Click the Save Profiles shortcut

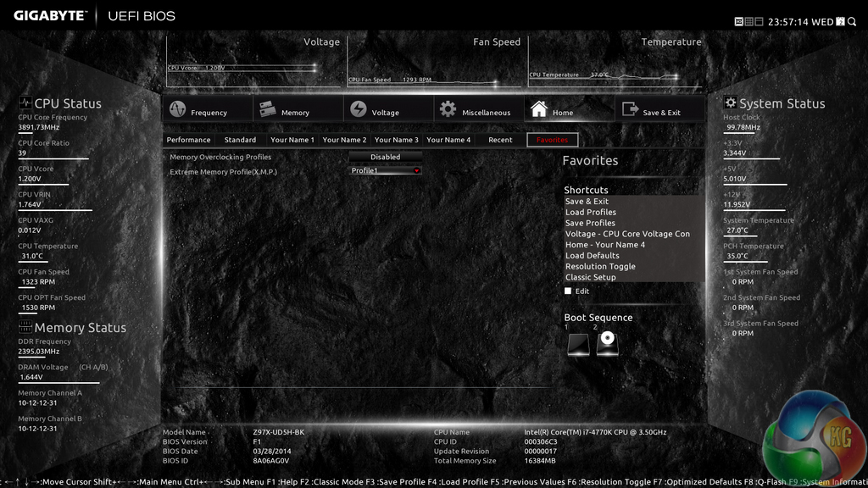point(590,223)
